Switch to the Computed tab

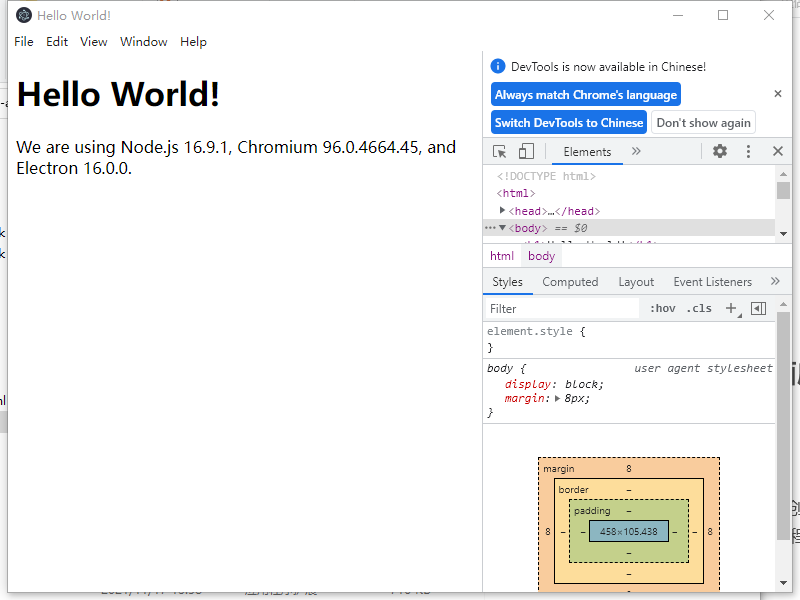tap(570, 282)
